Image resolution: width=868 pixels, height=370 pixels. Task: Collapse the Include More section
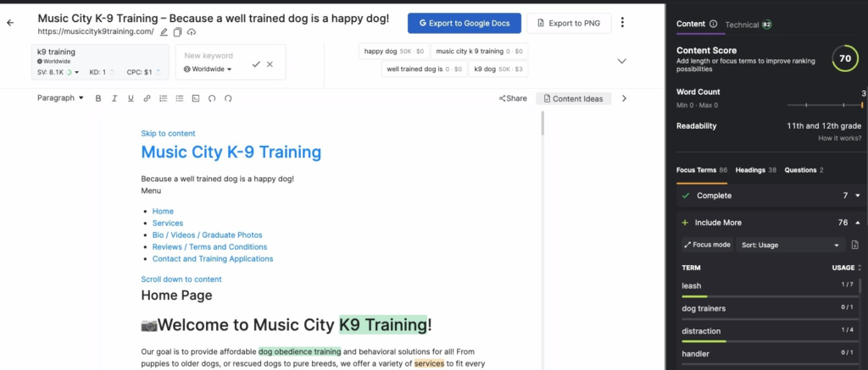856,223
